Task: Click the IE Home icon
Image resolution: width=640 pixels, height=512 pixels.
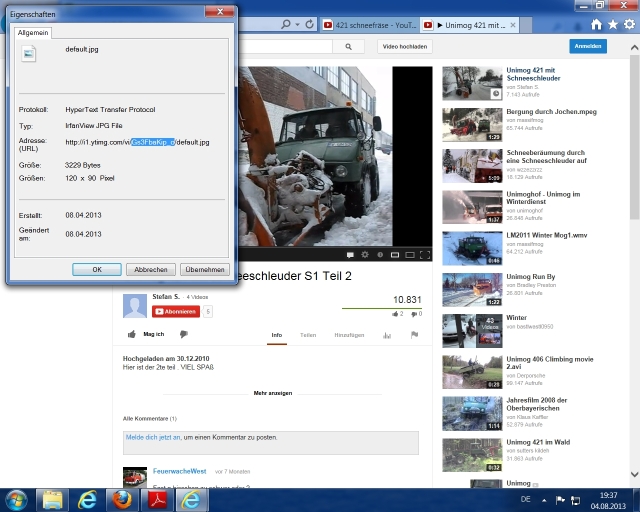Action: click(597, 24)
